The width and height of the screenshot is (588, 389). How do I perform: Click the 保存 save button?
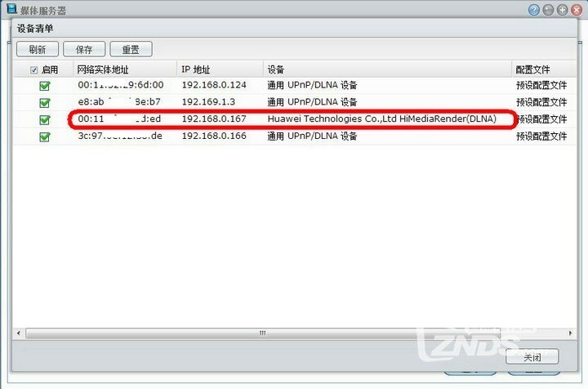84,49
